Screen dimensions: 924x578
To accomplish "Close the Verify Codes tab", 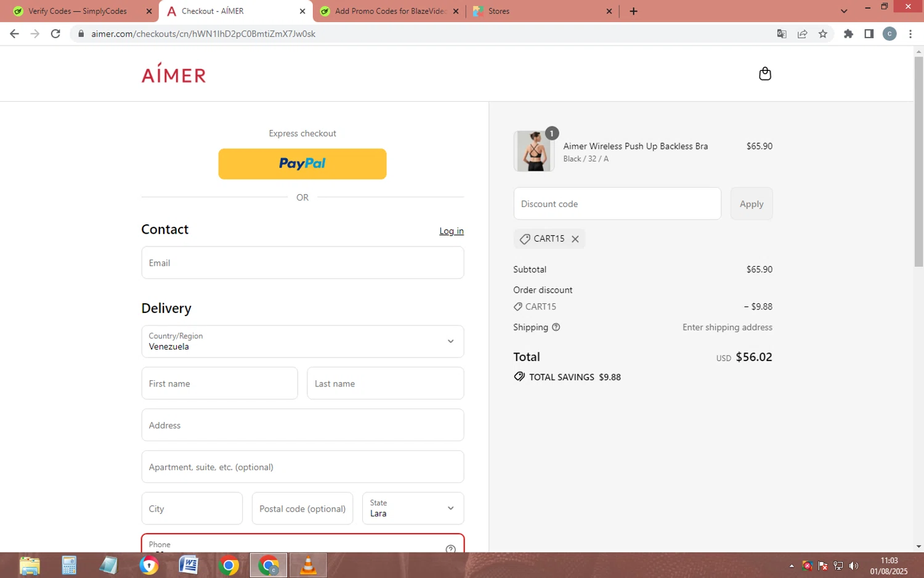I will [148, 11].
